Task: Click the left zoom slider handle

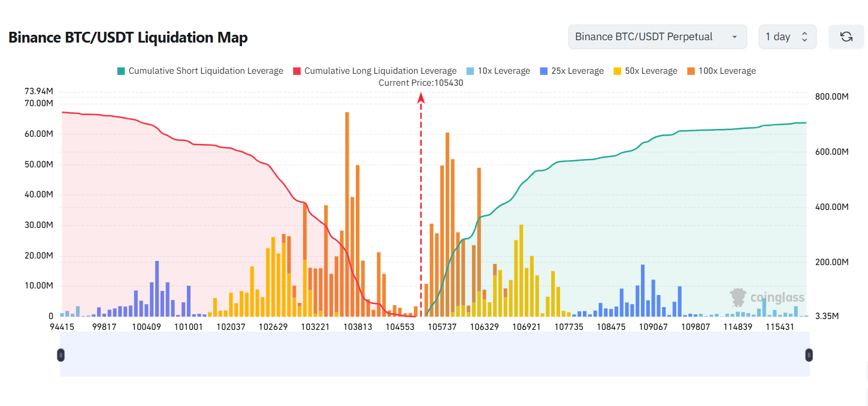Action: [x=61, y=355]
